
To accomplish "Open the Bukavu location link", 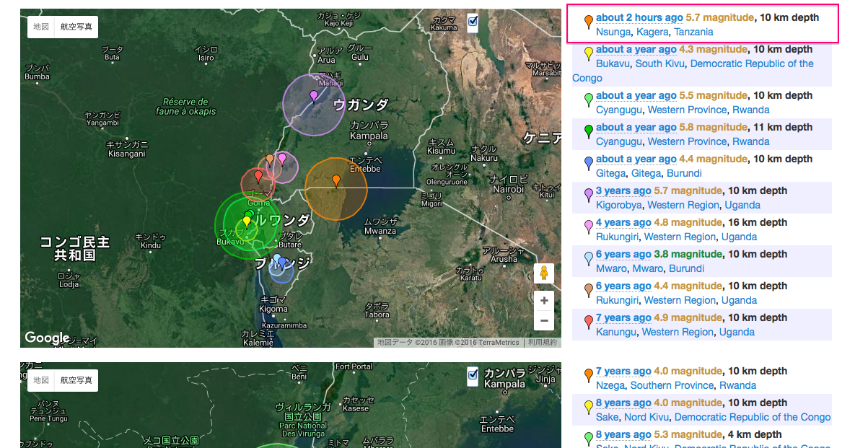I will coord(613,63).
